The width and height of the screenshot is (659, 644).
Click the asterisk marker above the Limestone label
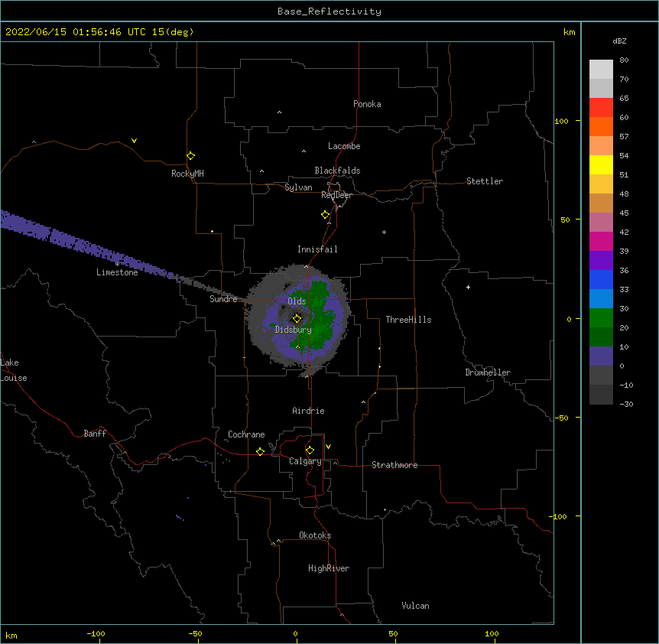click(117, 265)
